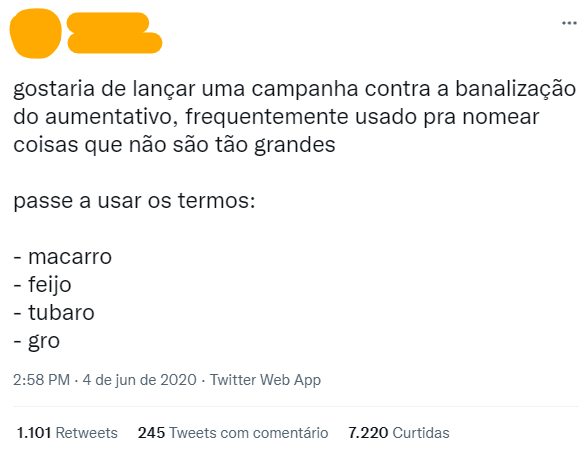Click the redacted profile avatar
This screenshot has height=457, width=585.
tap(35, 34)
